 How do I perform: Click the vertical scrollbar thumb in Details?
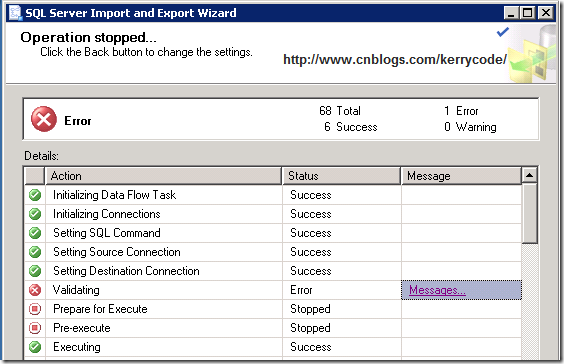click(x=529, y=214)
